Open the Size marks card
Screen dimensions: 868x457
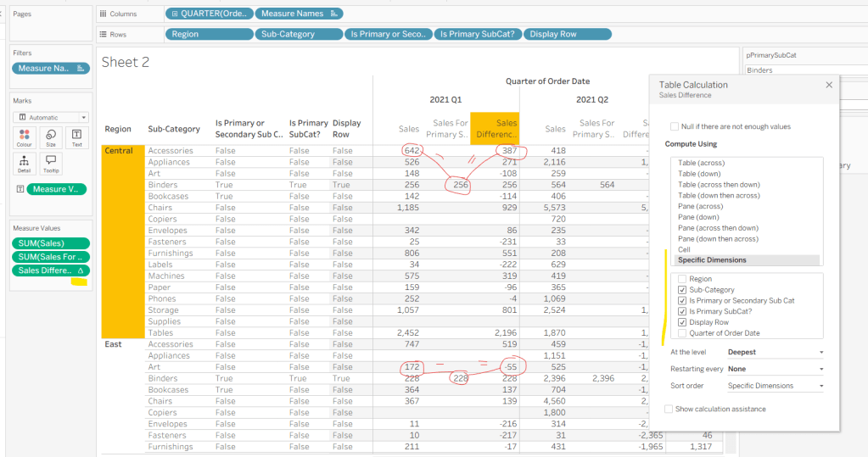click(x=50, y=138)
